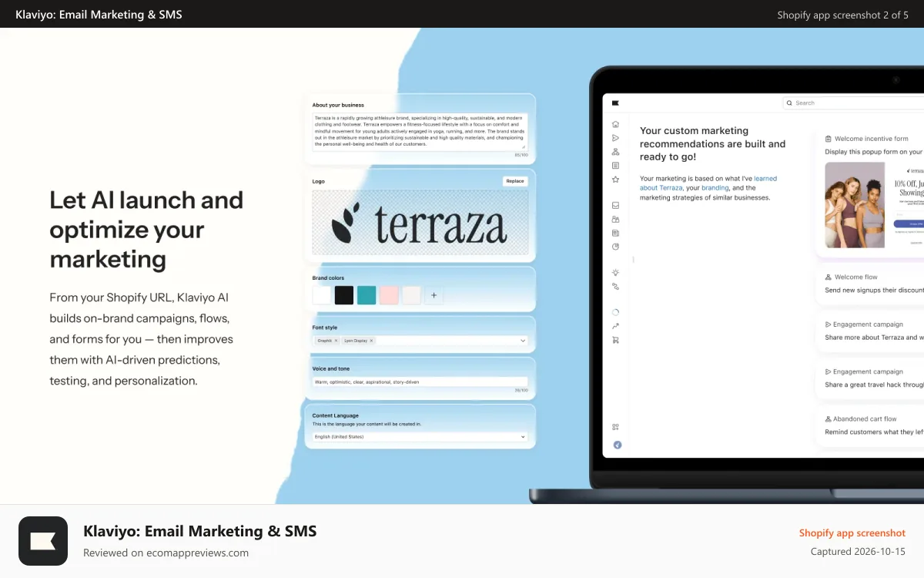Follow the 'learned about Terraza' link
This screenshot has height=578, width=924.
708,183
